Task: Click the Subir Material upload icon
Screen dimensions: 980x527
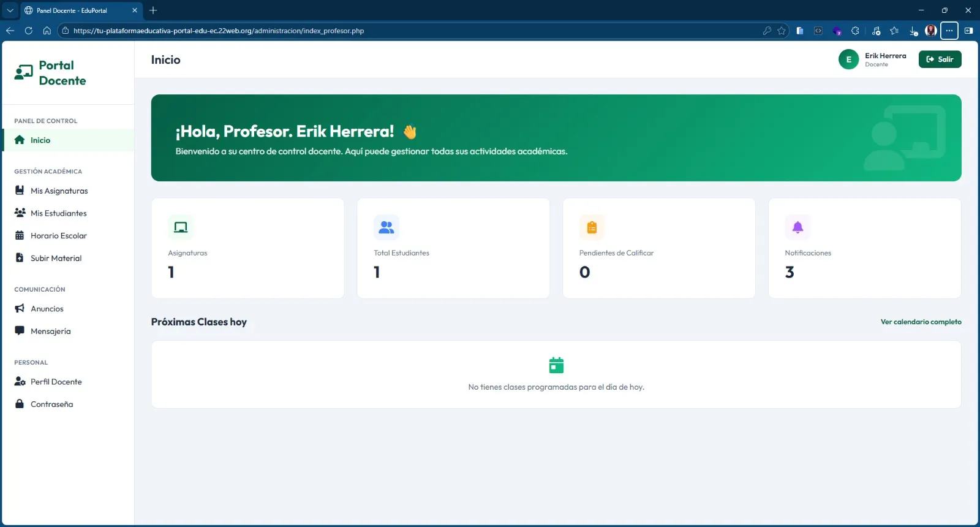Action: (20, 258)
